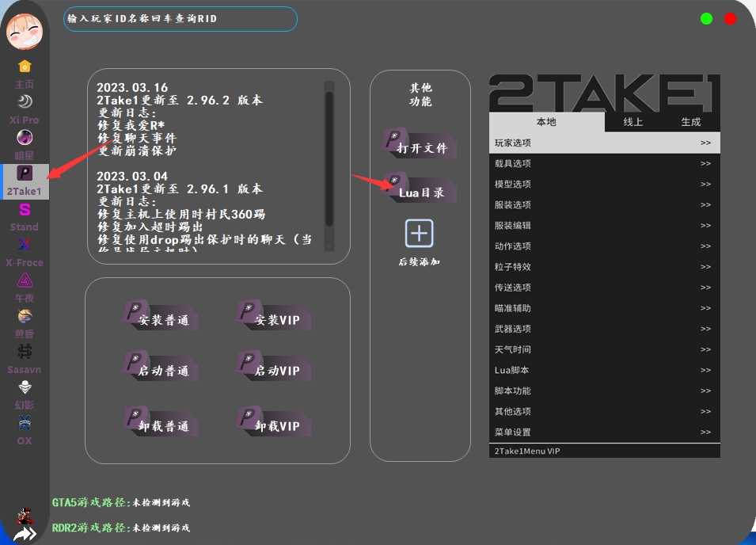Click the player ID RID search field

click(x=180, y=19)
